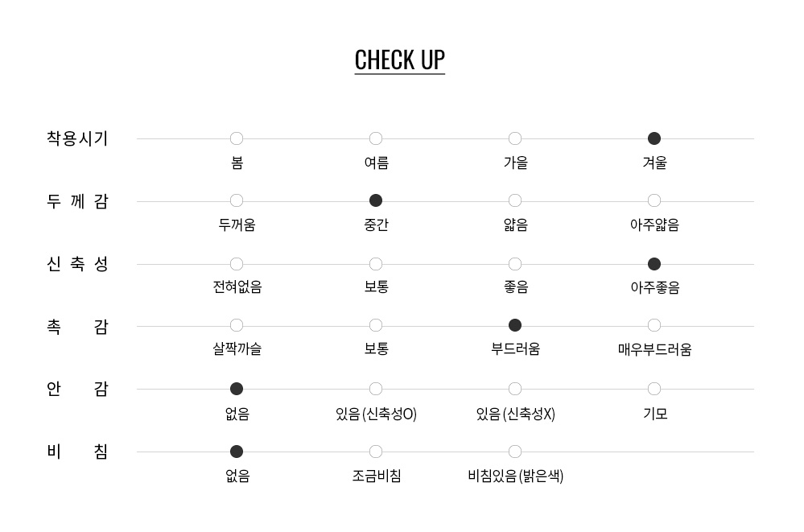This screenshot has width=804, height=532.
Task: Pick 좋음 elasticity circle
Action: coord(515,264)
